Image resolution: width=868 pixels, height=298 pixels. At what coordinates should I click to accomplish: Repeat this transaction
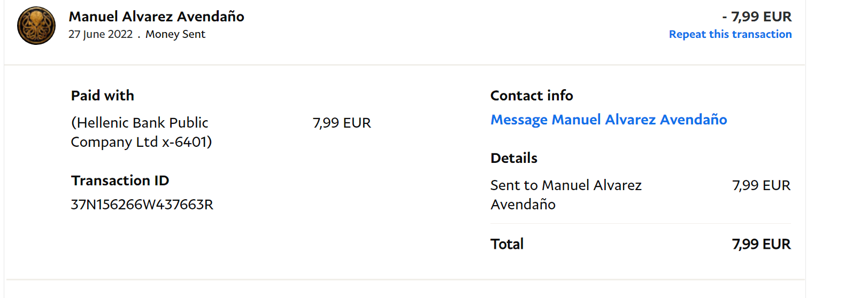[730, 34]
